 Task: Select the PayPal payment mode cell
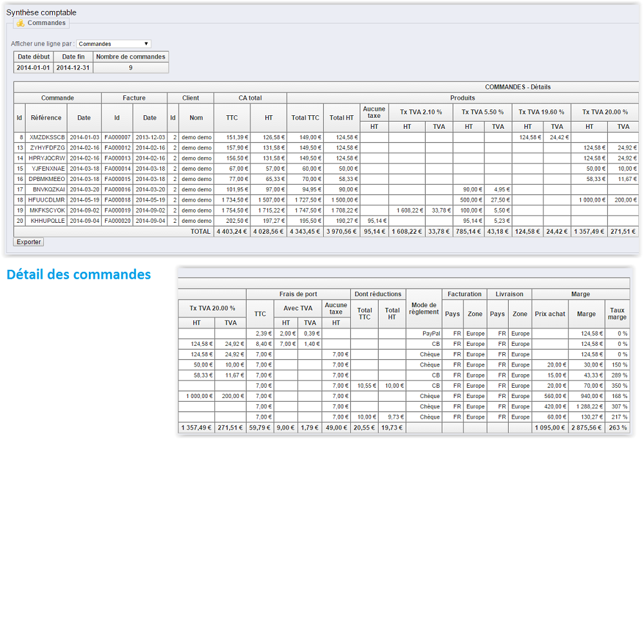click(431, 334)
